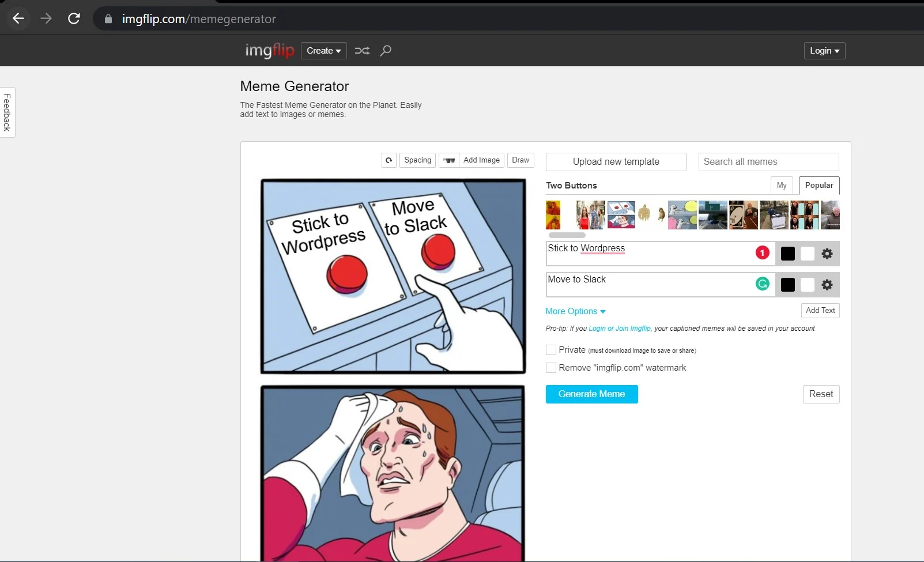Open the Login dropdown
The width and height of the screenshot is (924, 562).
pos(824,51)
